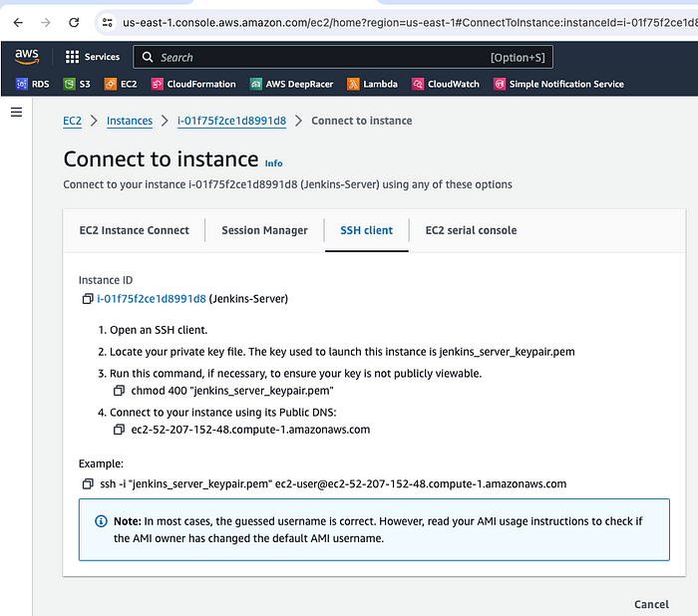Open the AWS DeepRacer shortcut
698x616 pixels.
click(x=291, y=84)
